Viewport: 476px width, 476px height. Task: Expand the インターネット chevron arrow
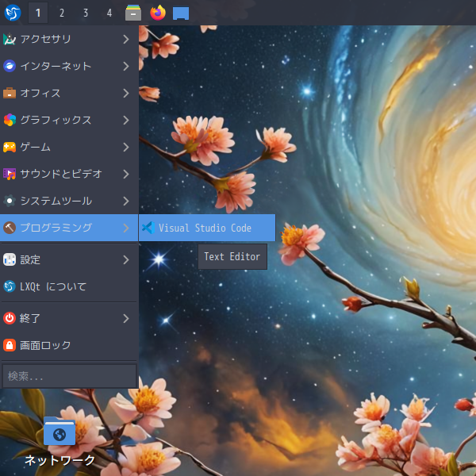126,66
